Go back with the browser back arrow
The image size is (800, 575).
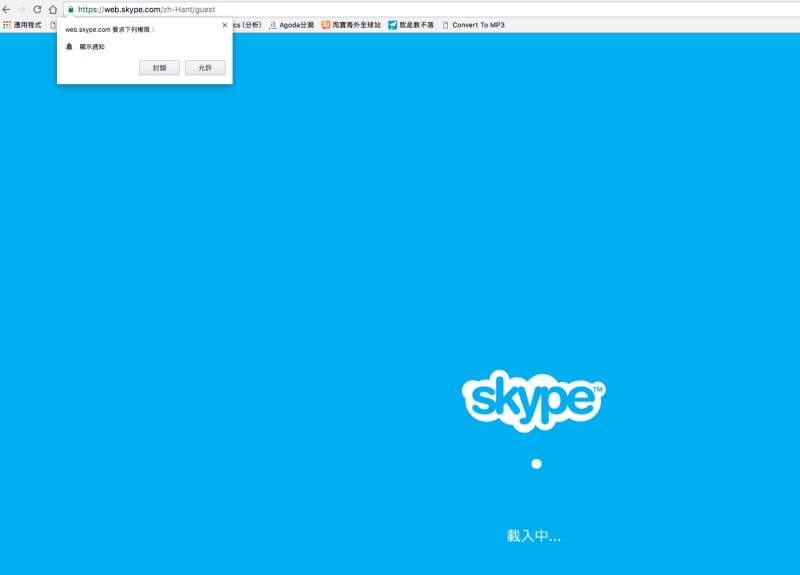tap(6, 9)
